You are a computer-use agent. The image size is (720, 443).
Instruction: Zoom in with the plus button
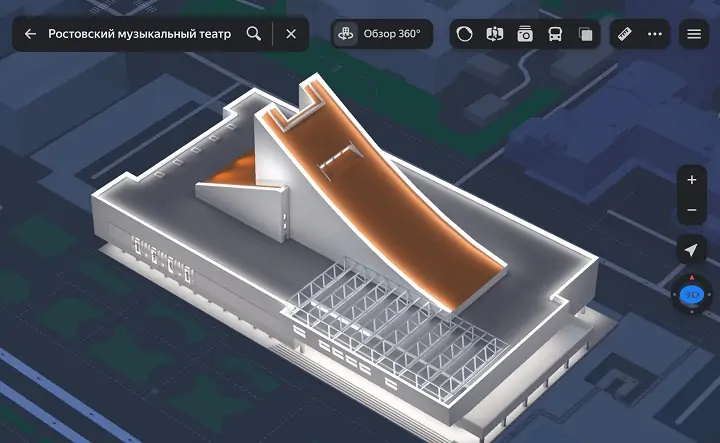(691, 180)
